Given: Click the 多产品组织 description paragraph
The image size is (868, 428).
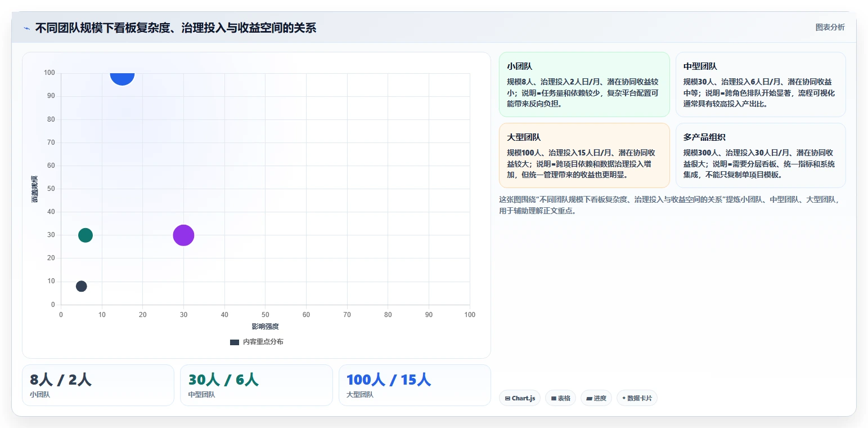Looking at the screenshot, I should coord(759,164).
